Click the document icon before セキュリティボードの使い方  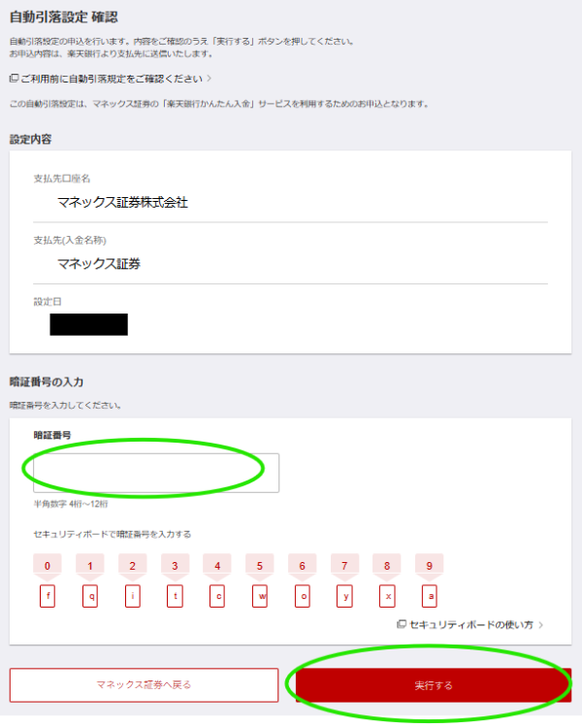pos(402,624)
